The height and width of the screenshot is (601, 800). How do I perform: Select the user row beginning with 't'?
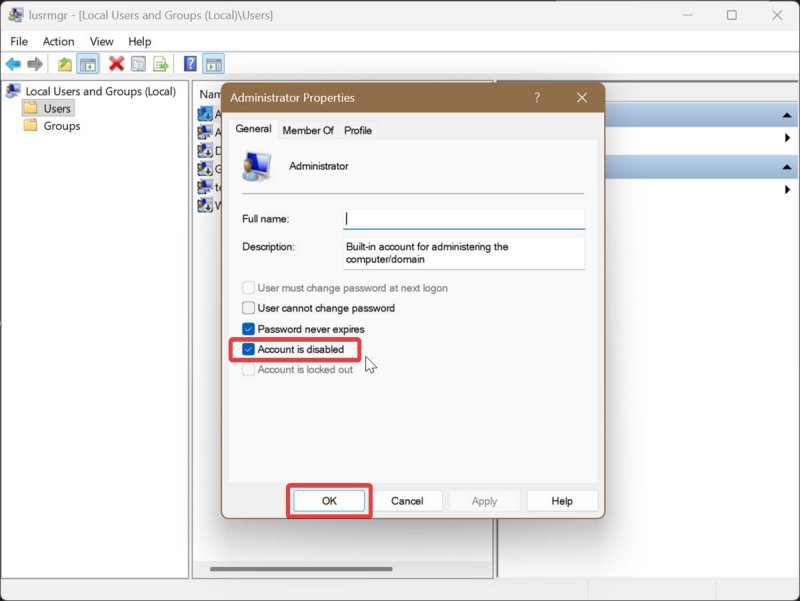click(x=210, y=187)
